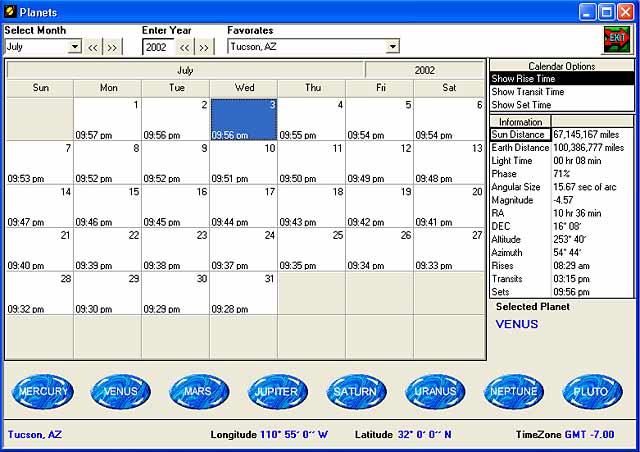Click the Neptune planet button
The width and height of the screenshot is (640, 452).
coord(514,392)
